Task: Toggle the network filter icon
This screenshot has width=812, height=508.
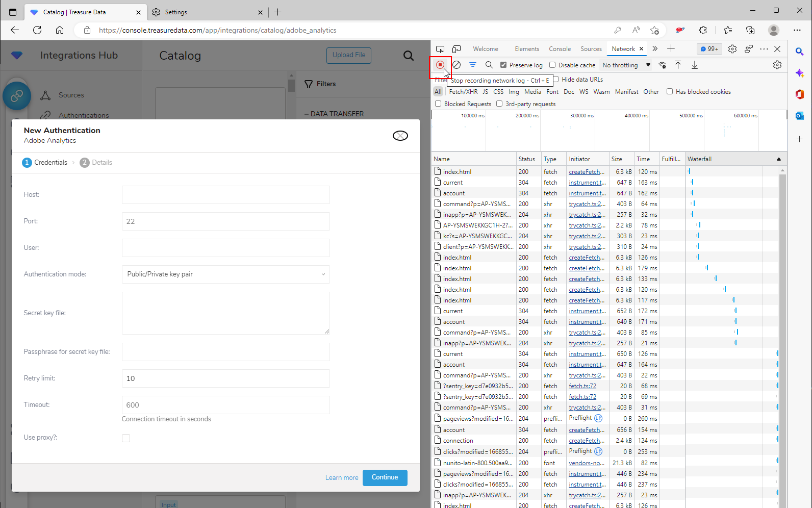Action: (x=473, y=65)
